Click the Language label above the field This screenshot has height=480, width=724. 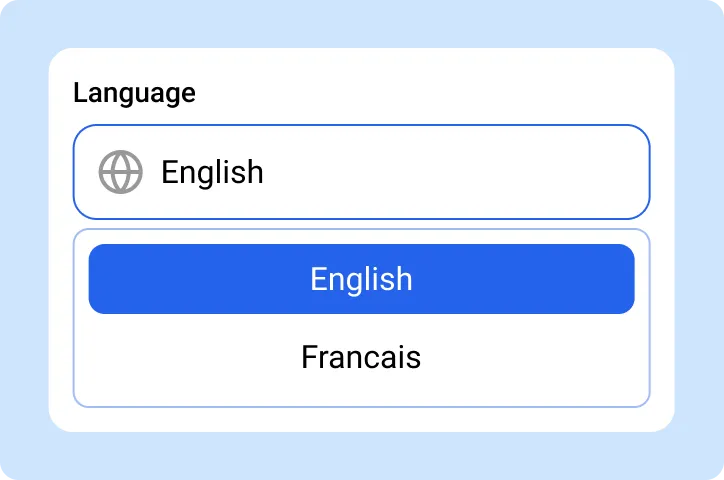click(134, 94)
